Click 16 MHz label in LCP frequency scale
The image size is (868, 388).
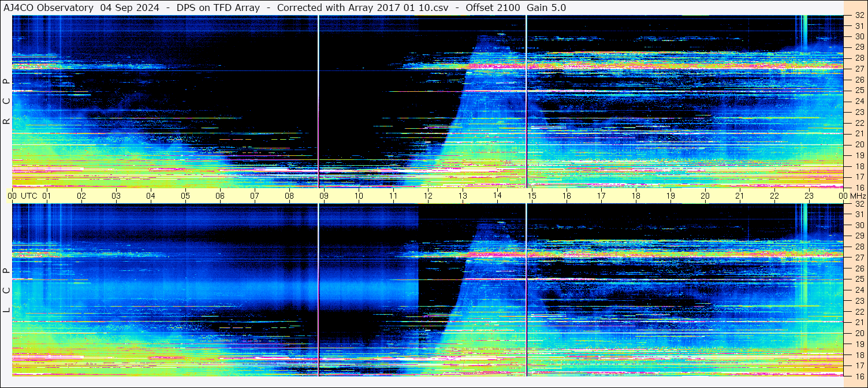tap(859, 376)
